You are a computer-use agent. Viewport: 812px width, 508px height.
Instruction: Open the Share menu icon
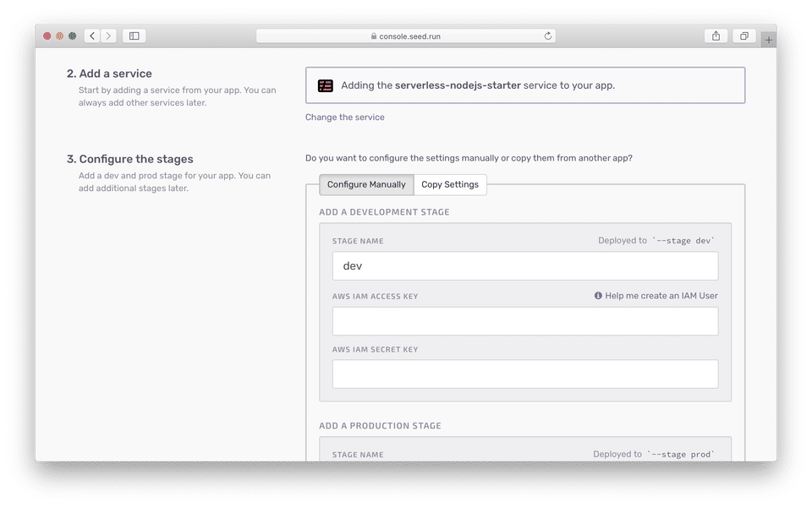pos(716,36)
